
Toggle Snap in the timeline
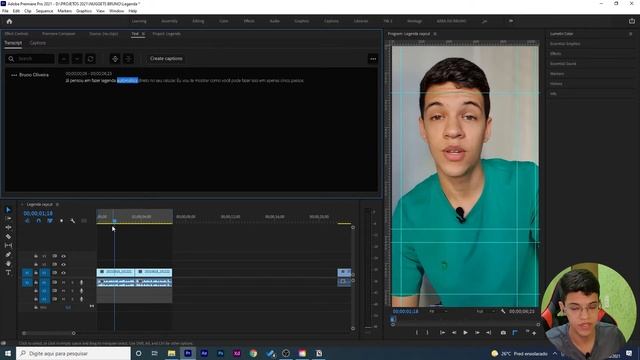[x=38, y=221]
